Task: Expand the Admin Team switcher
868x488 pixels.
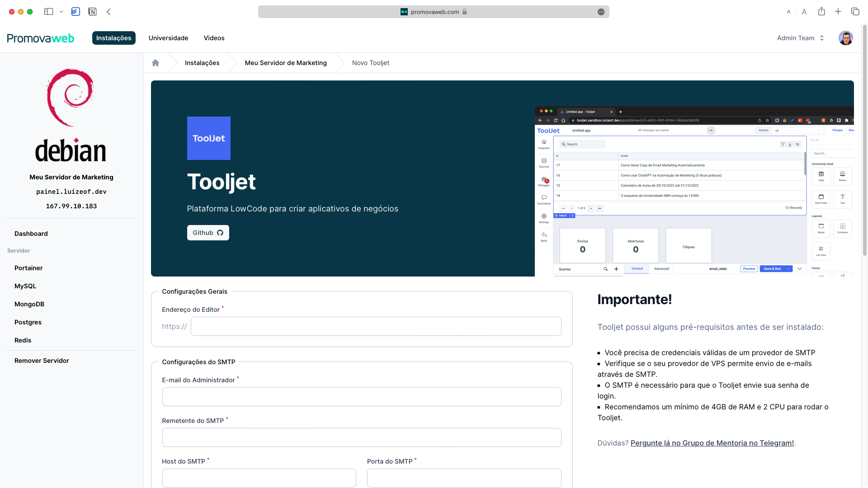Action: coord(800,38)
